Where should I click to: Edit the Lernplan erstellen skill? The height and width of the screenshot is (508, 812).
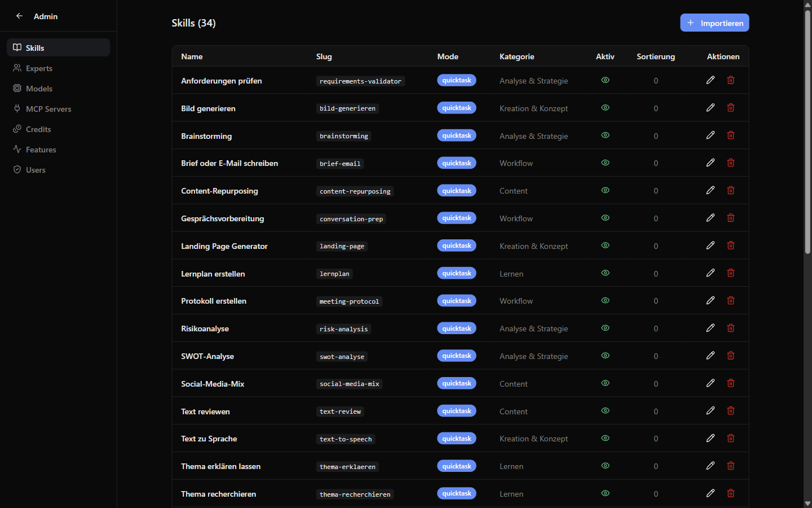click(710, 273)
